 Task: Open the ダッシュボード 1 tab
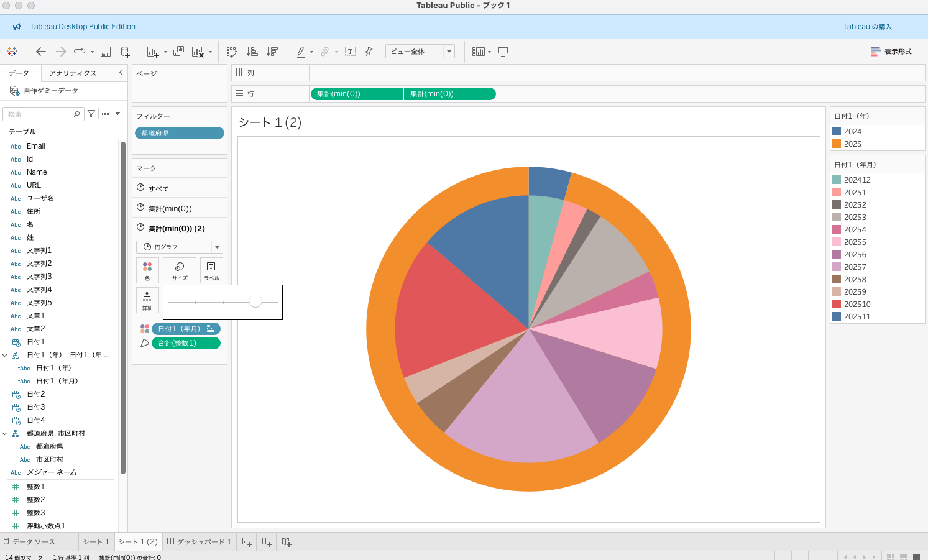pos(199,542)
